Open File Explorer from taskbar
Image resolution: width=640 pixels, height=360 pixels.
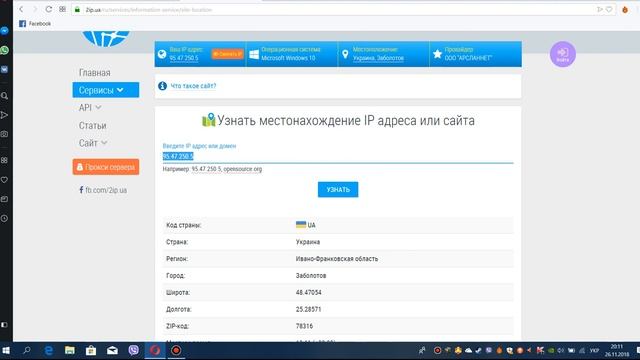click(x=70, y=351)
